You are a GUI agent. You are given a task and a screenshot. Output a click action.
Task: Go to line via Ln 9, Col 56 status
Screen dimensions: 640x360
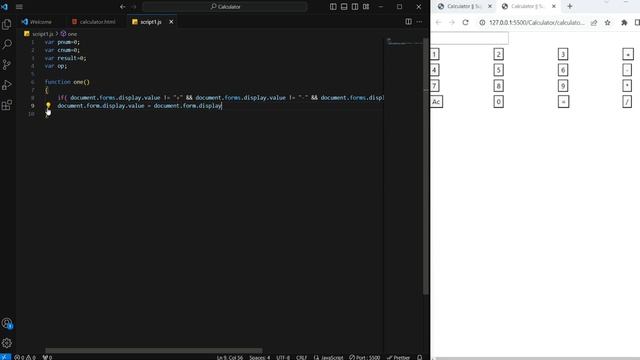click(x=230, y=357)
